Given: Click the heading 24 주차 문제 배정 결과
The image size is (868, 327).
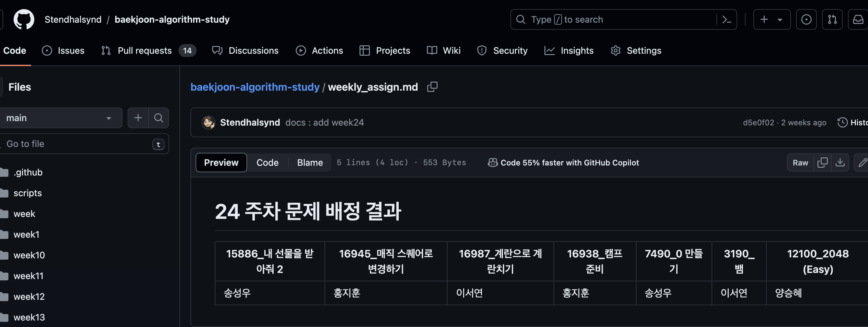Looking at the screenshot, I should coord(308,211).
